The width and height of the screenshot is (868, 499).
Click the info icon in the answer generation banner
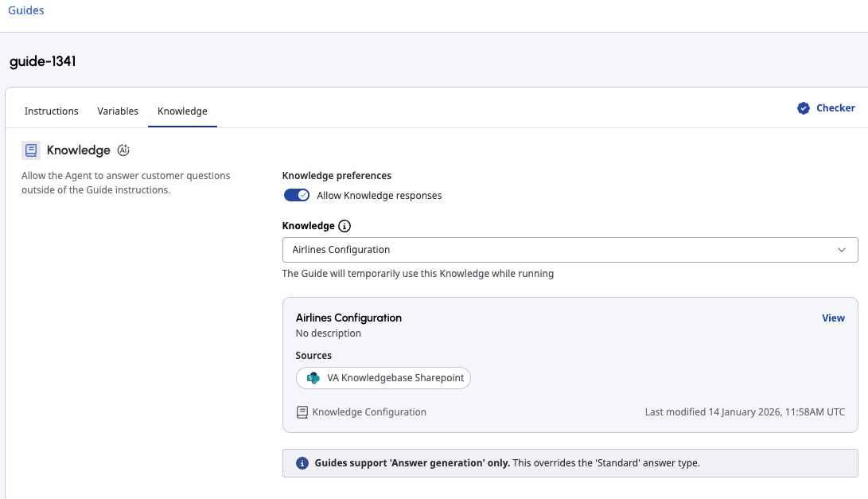[302, 462]
